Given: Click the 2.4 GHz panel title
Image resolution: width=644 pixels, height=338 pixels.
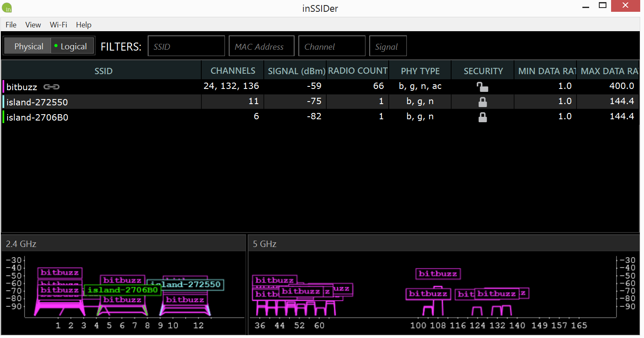Looking at the screenshot, I should click(21, 244).
